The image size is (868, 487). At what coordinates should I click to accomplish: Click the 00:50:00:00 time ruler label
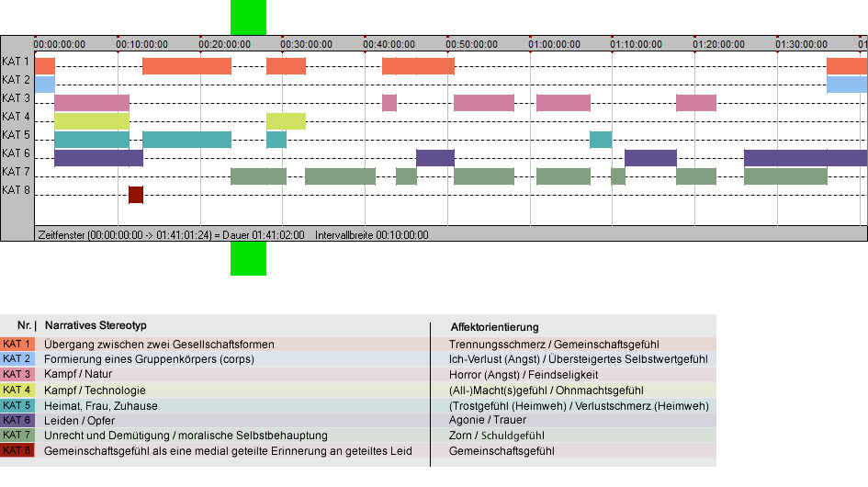(x=471, y=44)
